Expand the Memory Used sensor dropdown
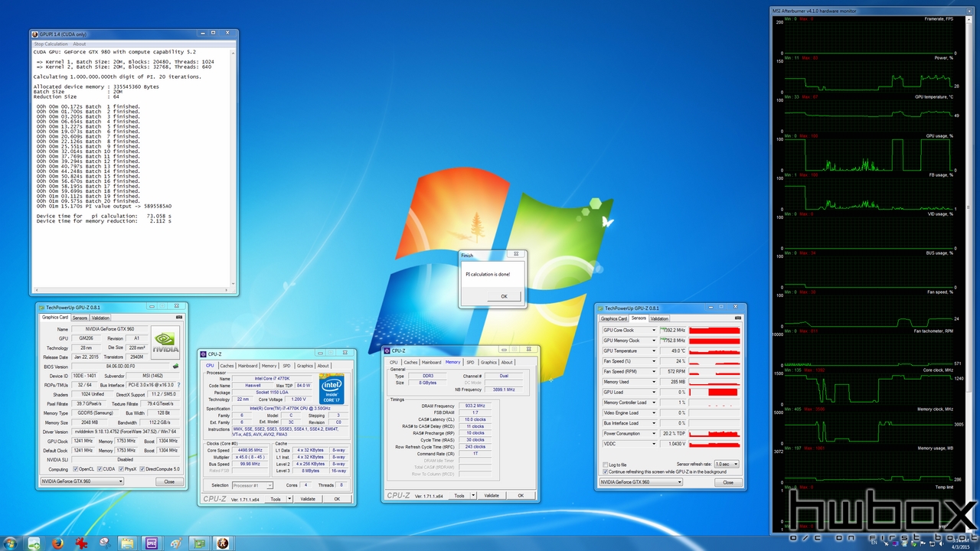 point(654,382)
